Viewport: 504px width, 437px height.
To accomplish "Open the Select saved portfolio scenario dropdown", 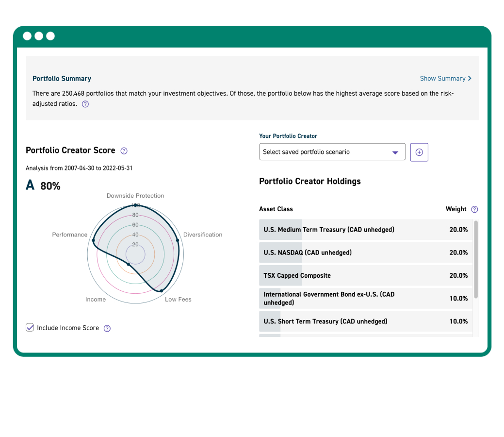I will pyautogui.click(x=332, y=151).
